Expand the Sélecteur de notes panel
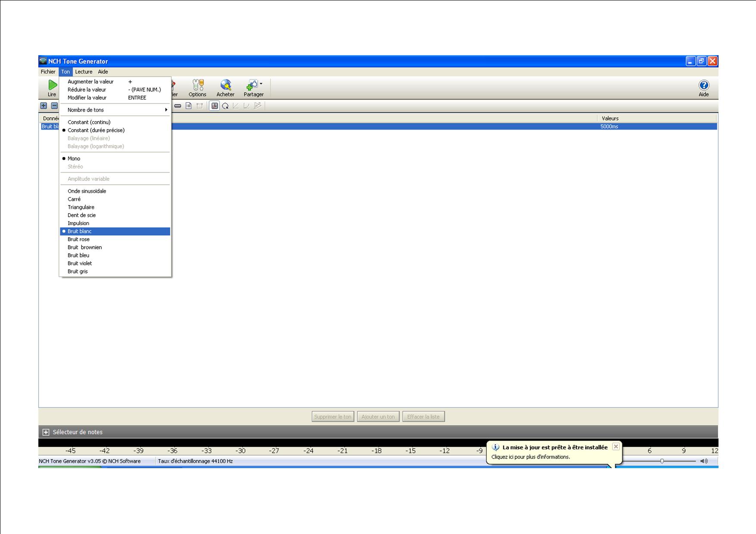The width and height of the screenshot is (756, 534). 46,432
